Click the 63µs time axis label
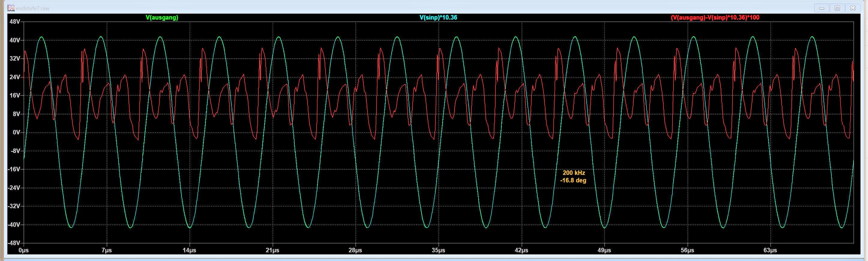This screenshot has width=868, height=261. [770, 250]
